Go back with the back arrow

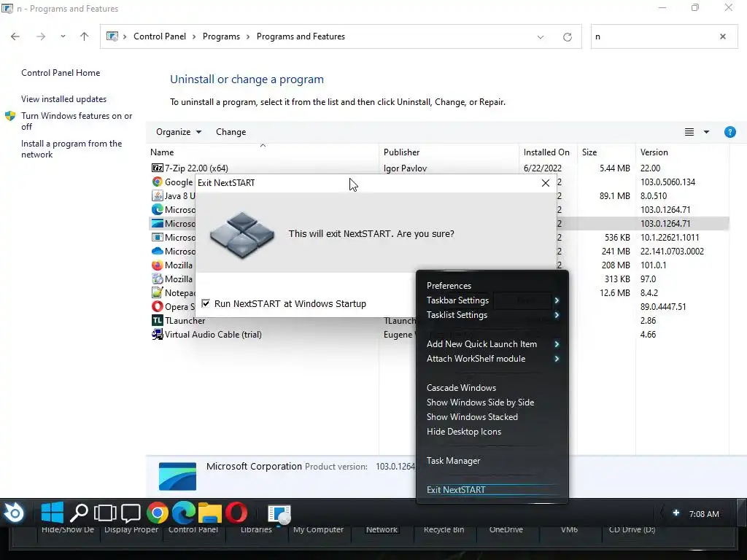click(x=15, y=36)
